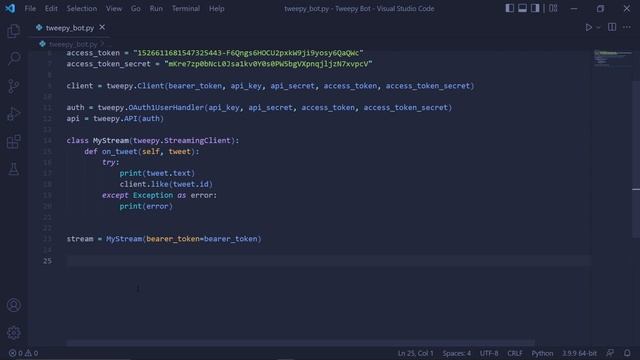Open the Go menu

pyautogui.click(x=136, y=8)
